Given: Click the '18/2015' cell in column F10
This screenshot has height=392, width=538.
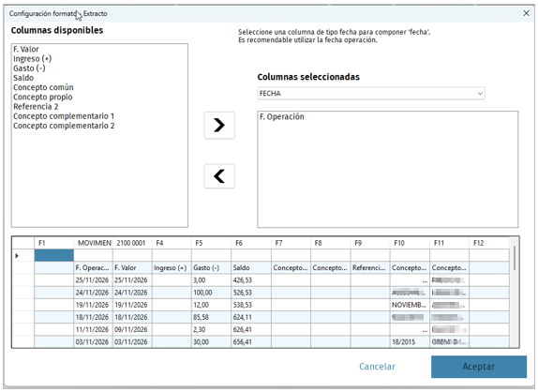Looking at the screenshot, I should (x=410, y=342).
